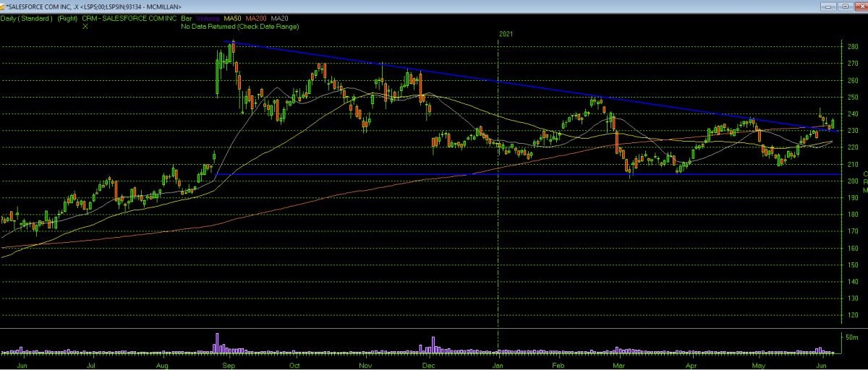
Task: Click the 2021 year marker line label
Action: (507, 34)
